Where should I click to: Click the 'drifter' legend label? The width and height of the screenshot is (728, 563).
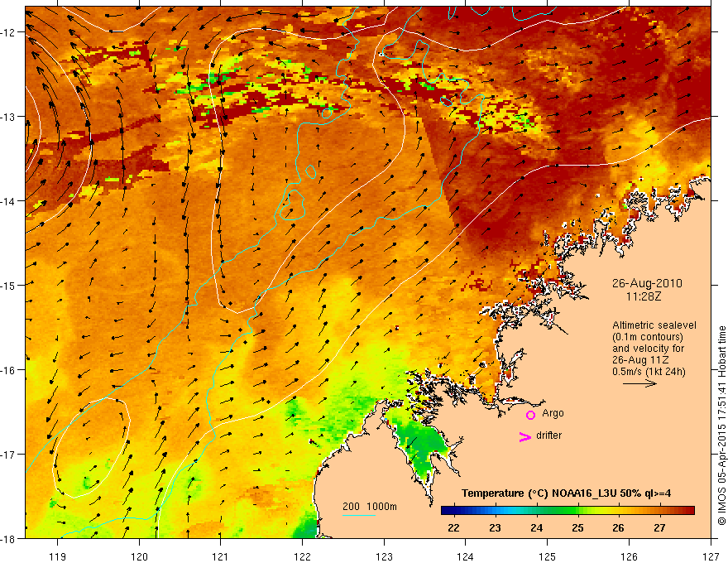point(548,435)
